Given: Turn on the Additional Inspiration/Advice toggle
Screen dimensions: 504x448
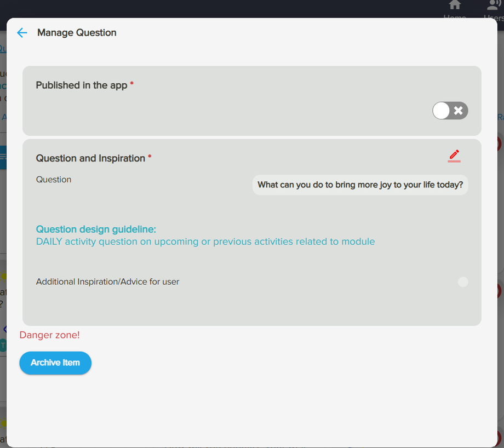Looking at the screenshot, I should pos(463,282).
